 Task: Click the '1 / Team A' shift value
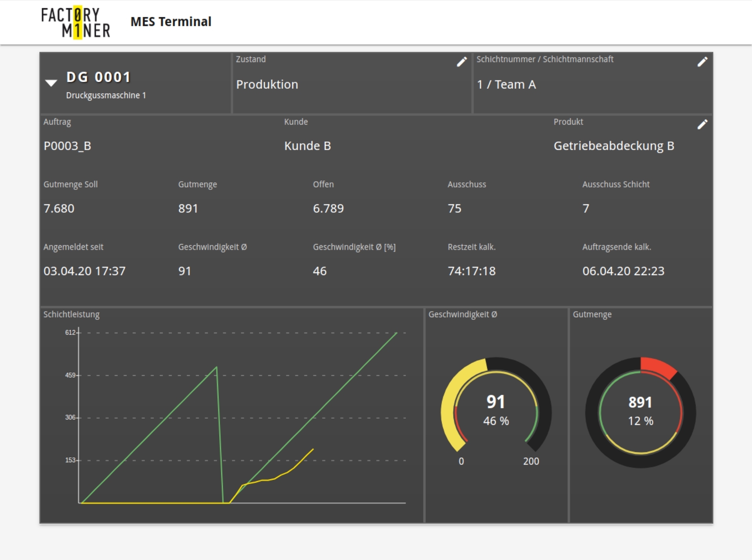[x=506, y=84]
